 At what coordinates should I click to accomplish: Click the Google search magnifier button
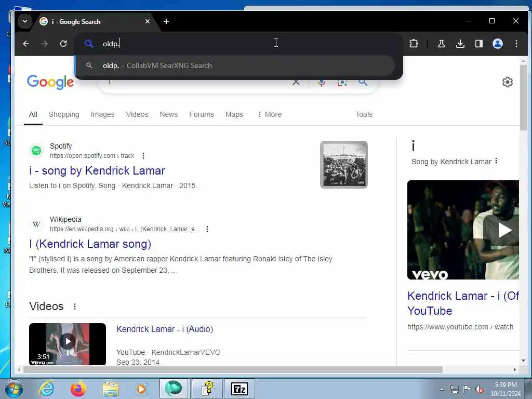[x=363, y=83]
